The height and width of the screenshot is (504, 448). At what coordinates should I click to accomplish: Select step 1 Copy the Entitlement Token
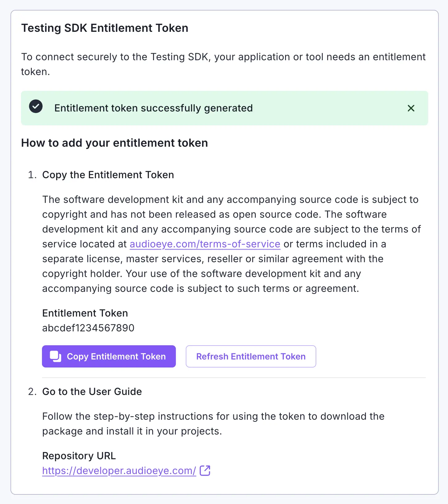pos(108,175)
